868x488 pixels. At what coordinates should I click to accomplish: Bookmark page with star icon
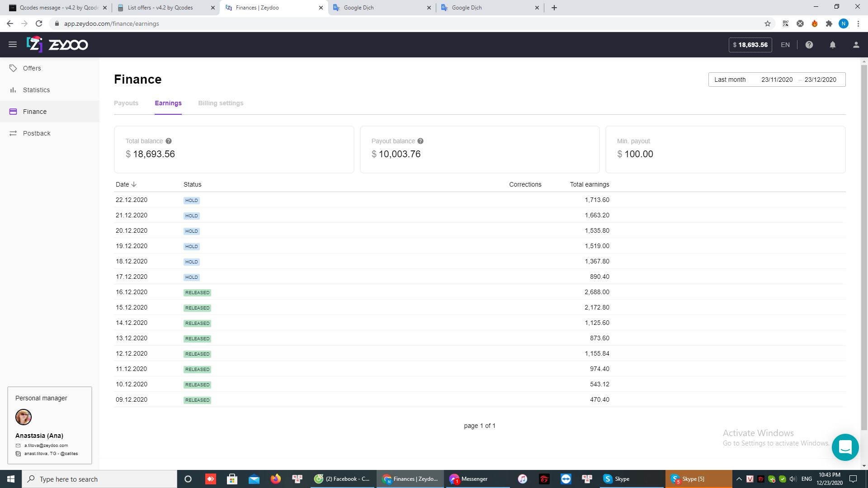coord(768,23)
